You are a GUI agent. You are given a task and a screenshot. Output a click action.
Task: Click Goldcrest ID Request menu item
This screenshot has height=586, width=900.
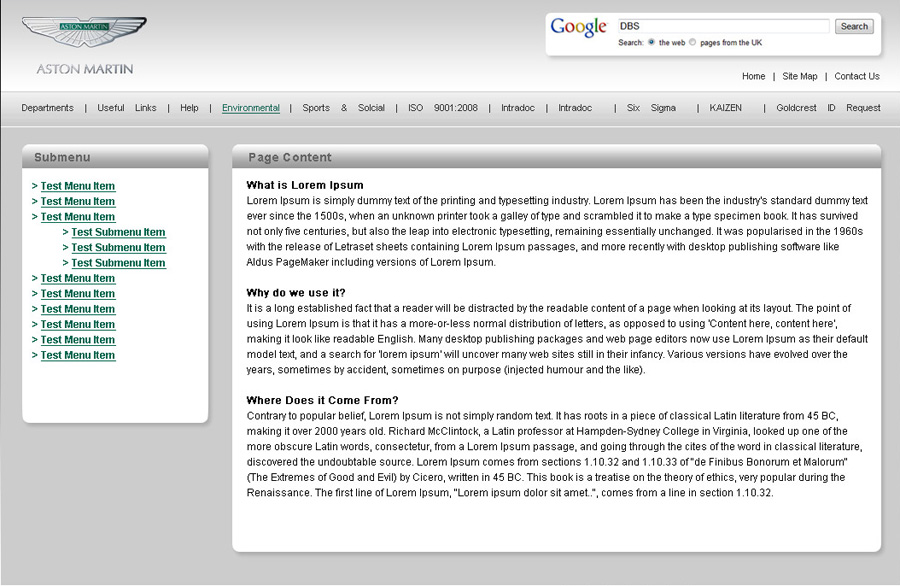pyautogui.click(x=828, y=108)
